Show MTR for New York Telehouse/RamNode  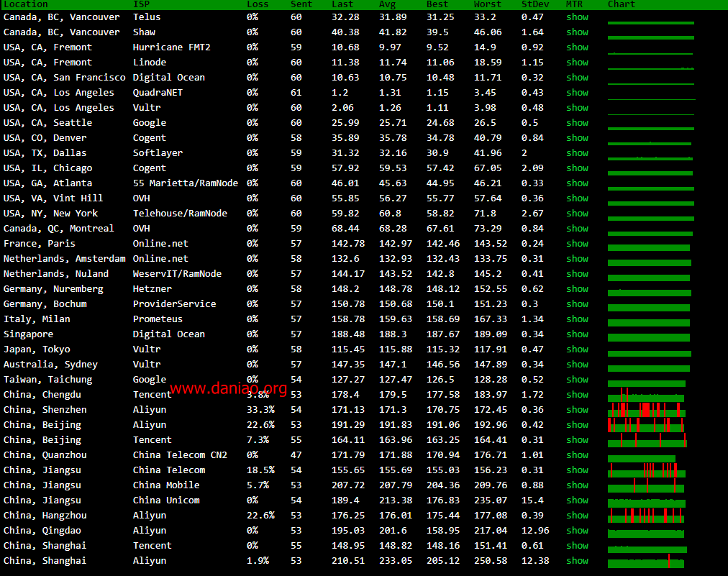577,214
